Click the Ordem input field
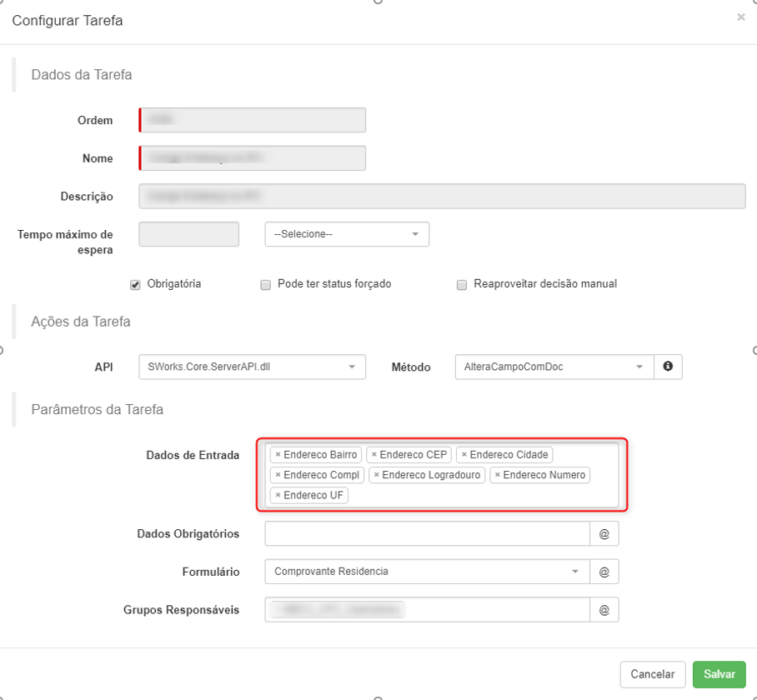 click(x=252, y=120)
